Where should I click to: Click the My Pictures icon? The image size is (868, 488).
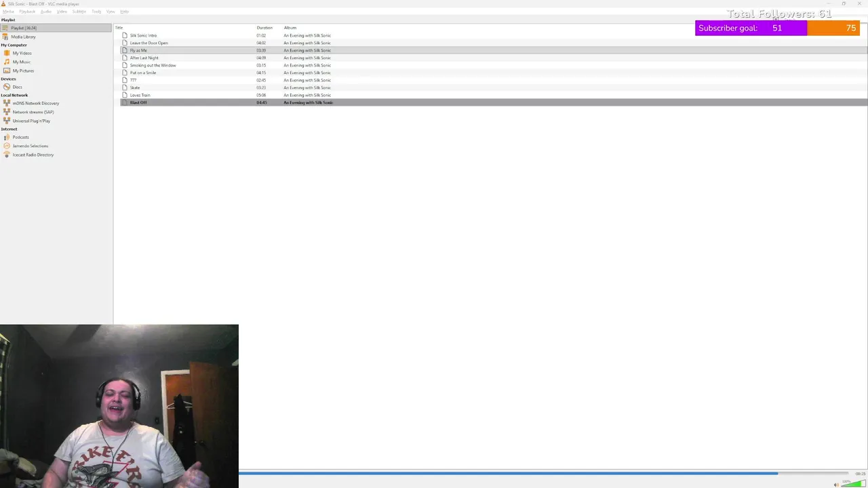click(x=7, y=70)
